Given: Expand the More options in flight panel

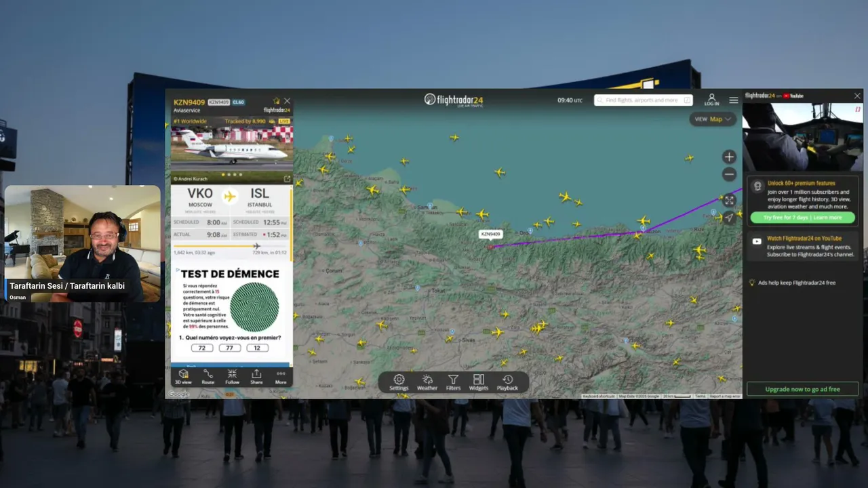Looking at the screenshot, I should coord(281,377).
